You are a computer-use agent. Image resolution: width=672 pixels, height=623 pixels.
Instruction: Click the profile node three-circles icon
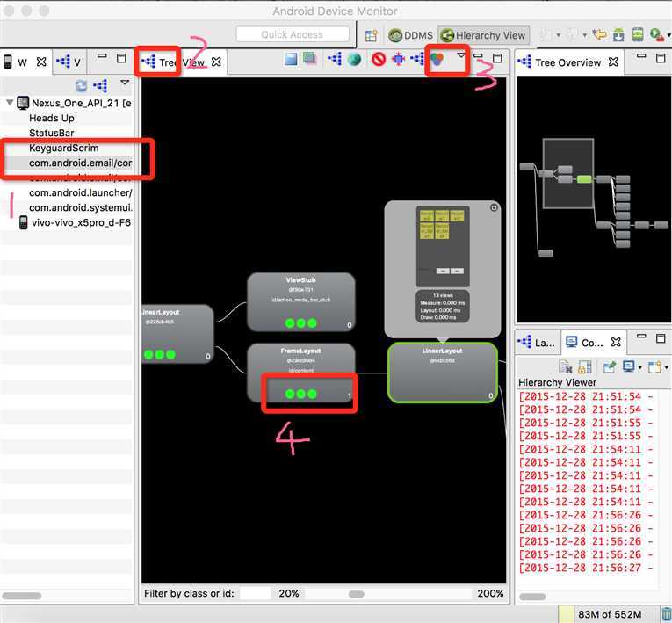point(437,59)
